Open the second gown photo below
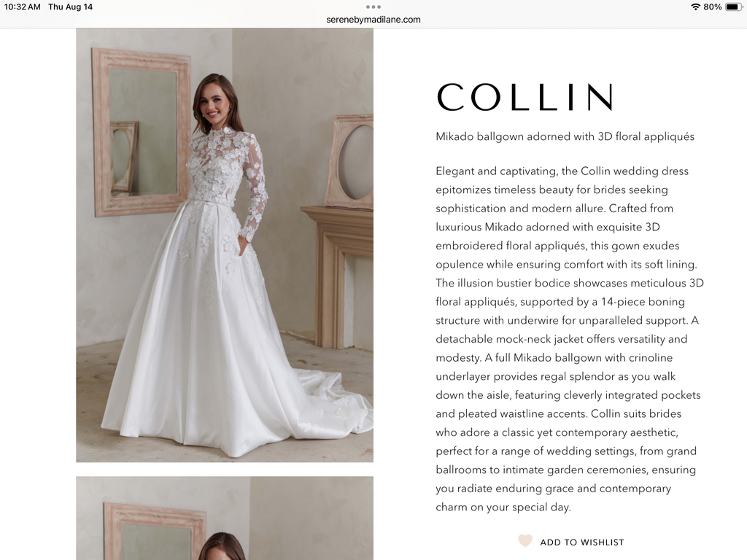This screenshot has height=560, width=747. click(x=225, y=518)
